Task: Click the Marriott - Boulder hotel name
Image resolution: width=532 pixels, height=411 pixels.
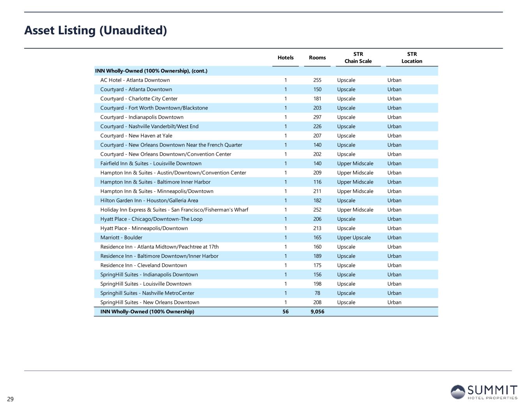Action: click(121, 238)
